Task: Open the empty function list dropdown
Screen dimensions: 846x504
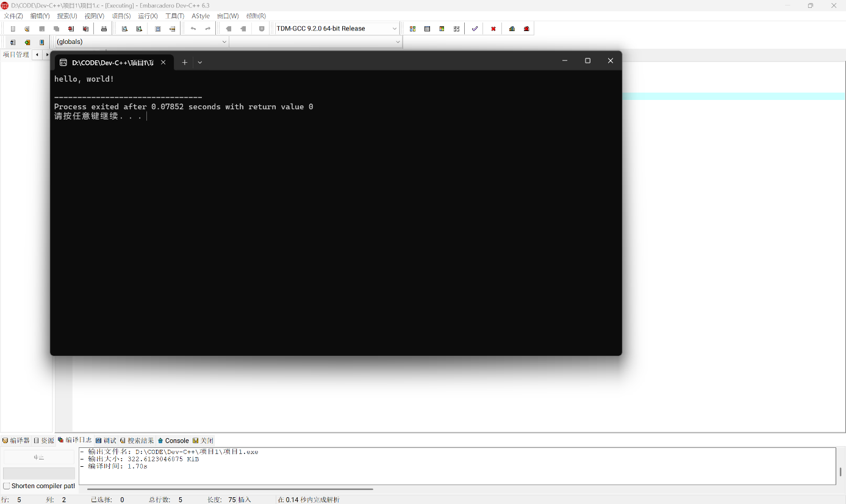Action: [315, 41]
